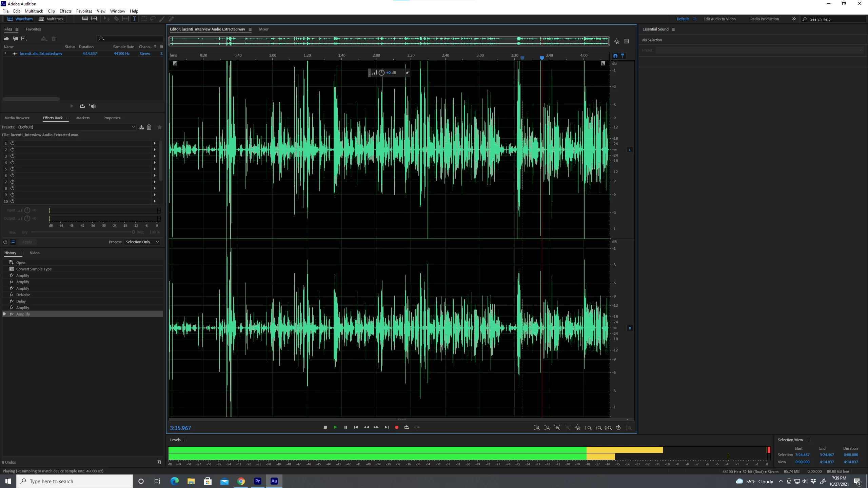This screenshot has height=488, width=868.
Task: Delete effects rack preset trash icon
Action: 149,127
